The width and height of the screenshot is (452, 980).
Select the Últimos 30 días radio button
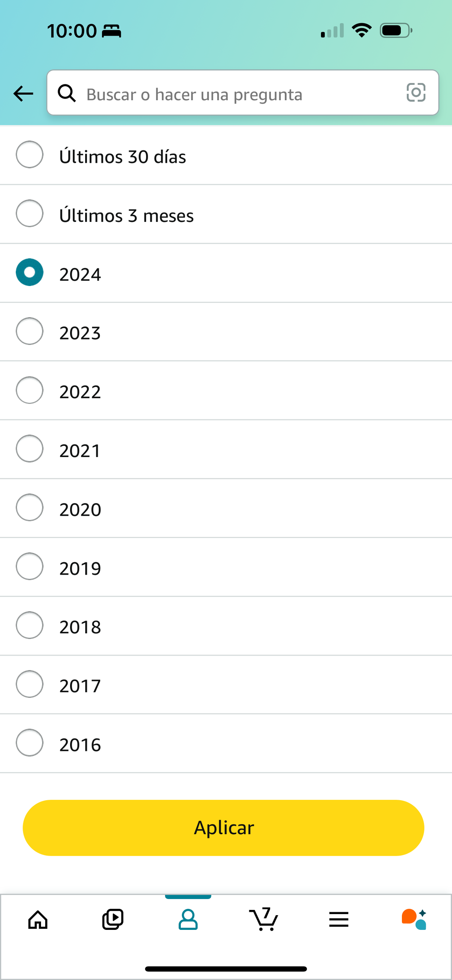point(29,154)
